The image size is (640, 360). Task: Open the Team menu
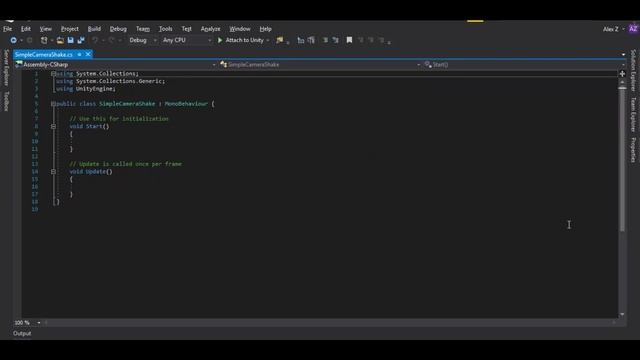143,29
